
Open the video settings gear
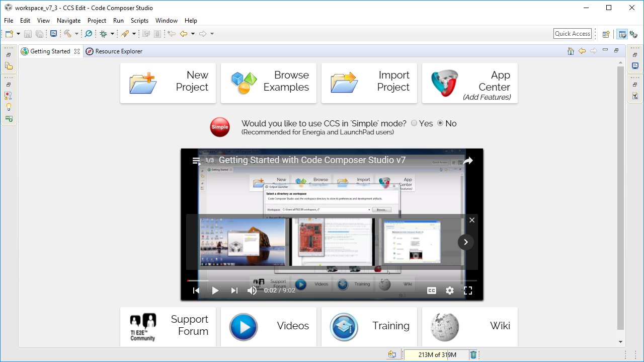(450, 291)
